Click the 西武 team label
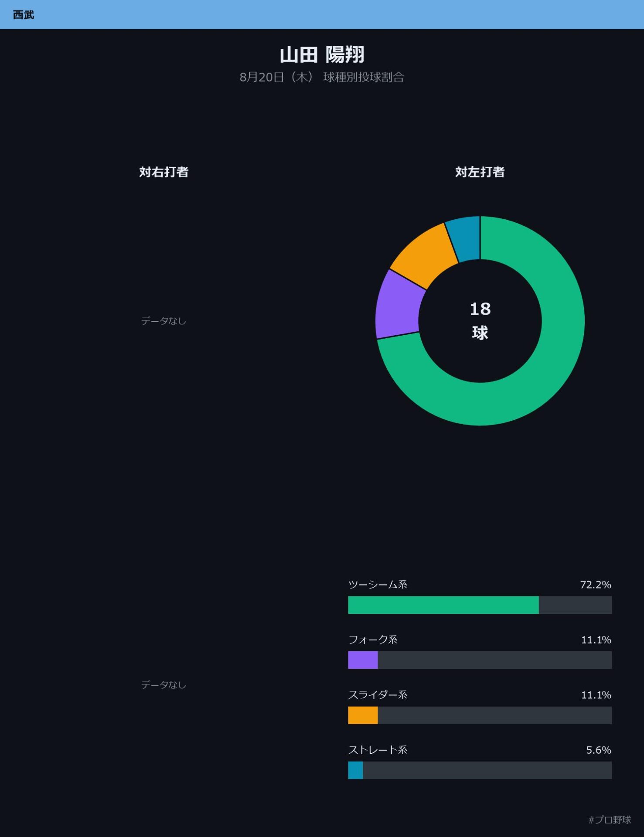Viewport: 644px width, 837px height. point(24,15)
